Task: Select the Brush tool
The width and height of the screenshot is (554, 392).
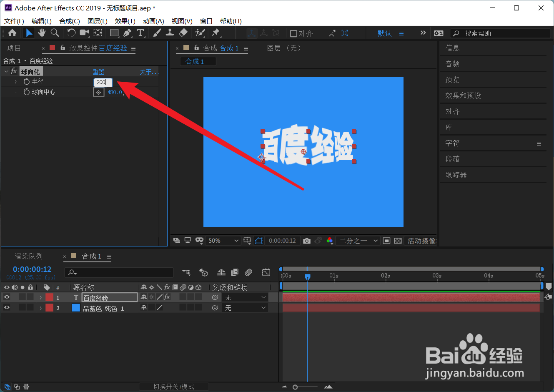Action: (x=157, y=33)
